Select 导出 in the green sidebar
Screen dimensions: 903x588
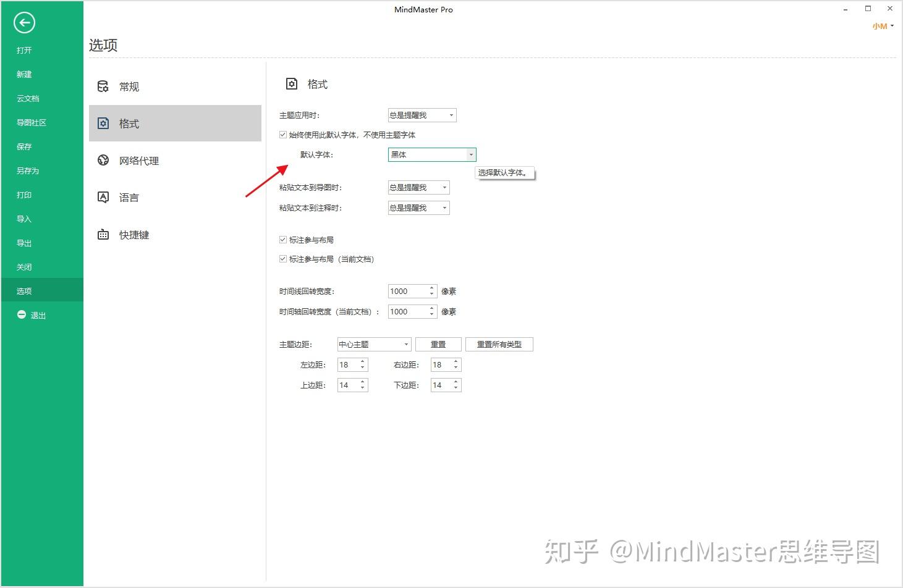(x=24, y=243)
